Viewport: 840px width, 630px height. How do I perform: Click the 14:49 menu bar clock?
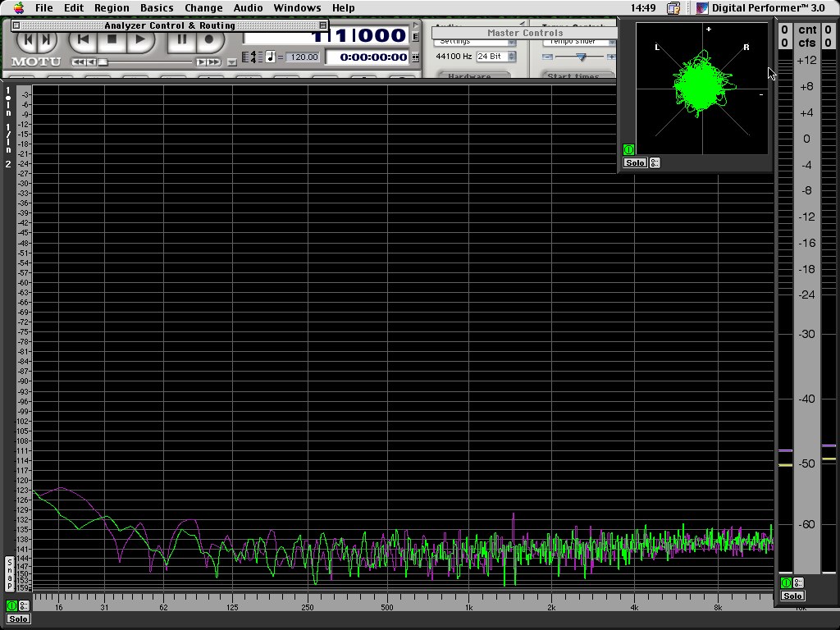[643, 8]
